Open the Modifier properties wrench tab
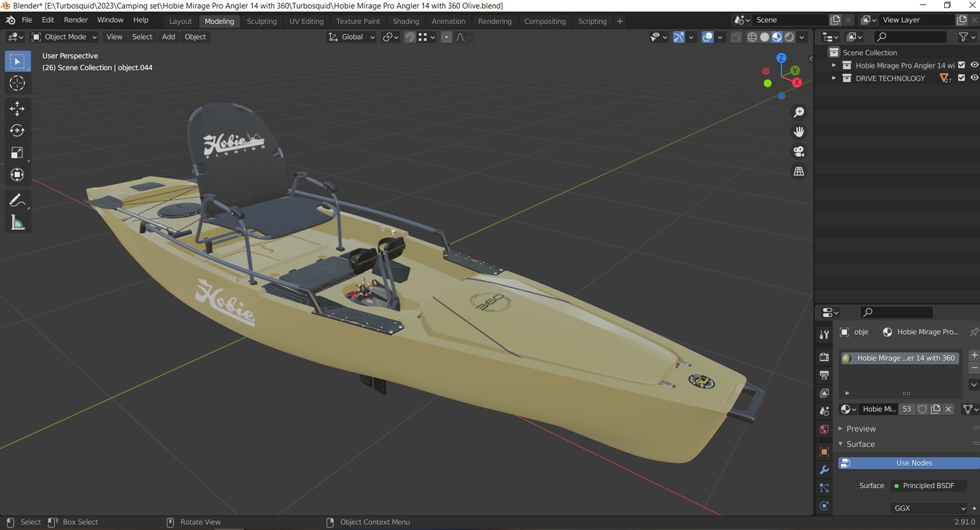Screen dimensions: 980x530 pos(824,470)
